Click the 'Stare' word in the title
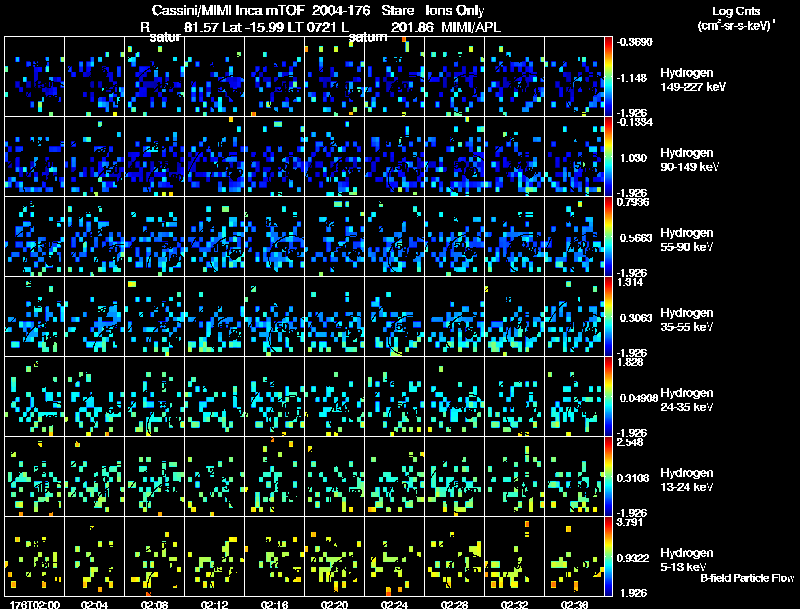Viewport: 800px width, 609px height. pyautogui.click(x=398, y=10)
